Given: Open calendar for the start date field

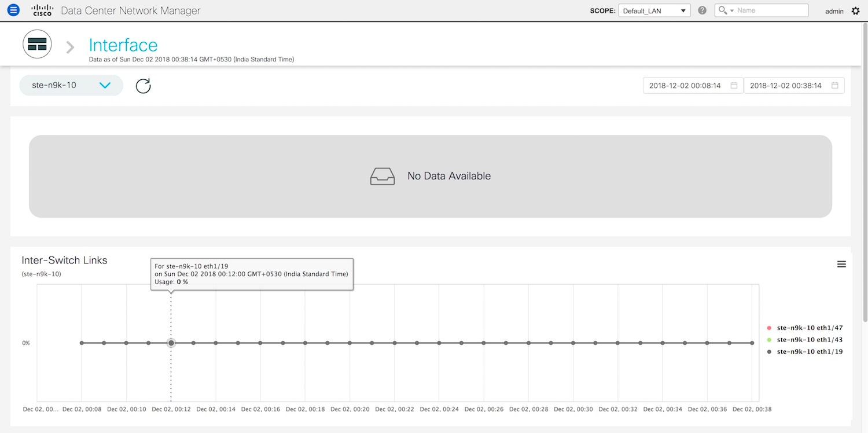Looking at the screenshot, I should point(734,86).
